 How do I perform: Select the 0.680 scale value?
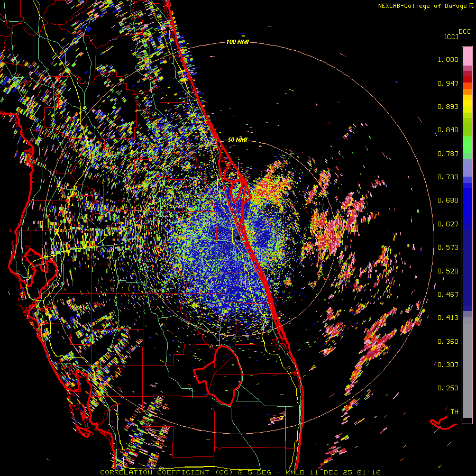click(x=448, y=200)
